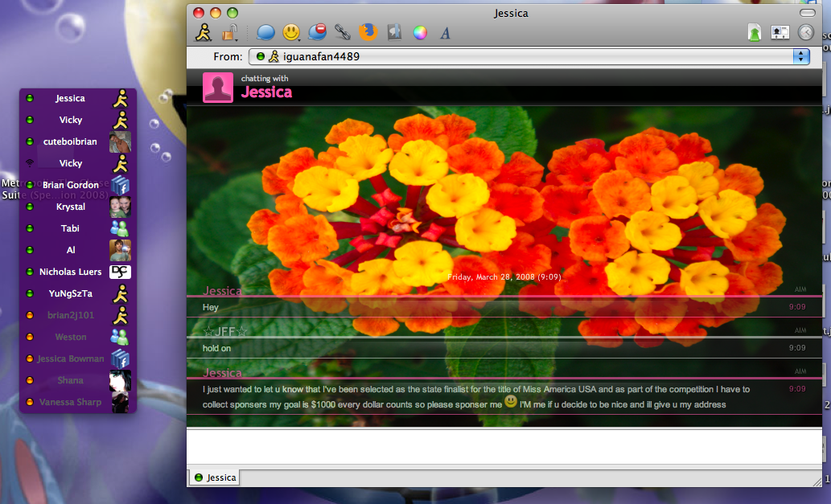Image resolution: width=831 pixels, height=504 pixels.
Task: Open the chat transcripts book icon
Action: (x=393, y=33)
